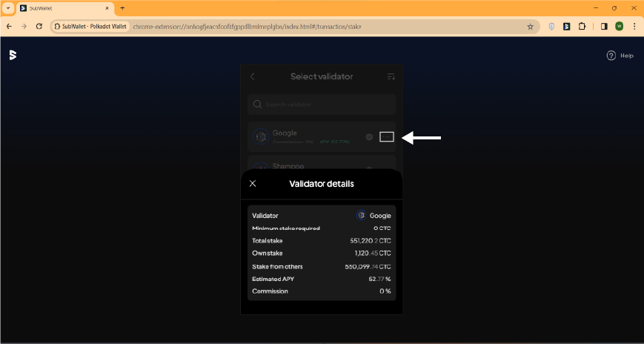This screenshot has height=344, width=644.
Task: Click the SubWallet logo in the top left
Action: (13, 55)
